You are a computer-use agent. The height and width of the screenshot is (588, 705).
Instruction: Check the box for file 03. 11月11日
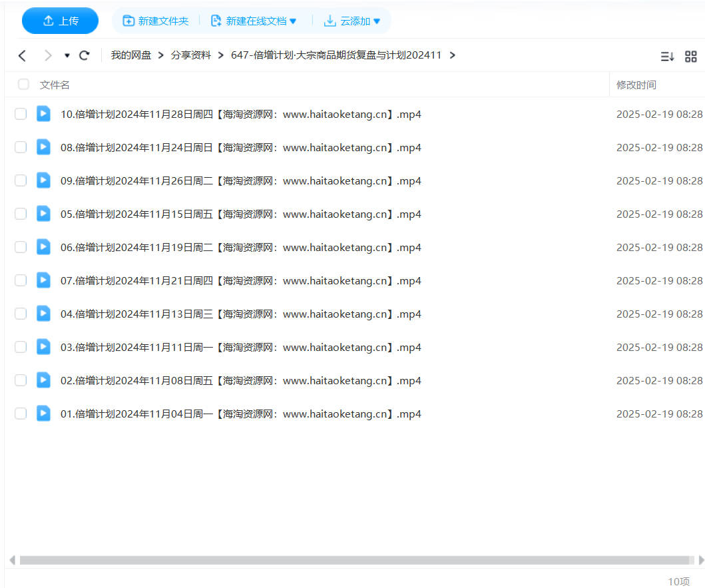[21, 347]
